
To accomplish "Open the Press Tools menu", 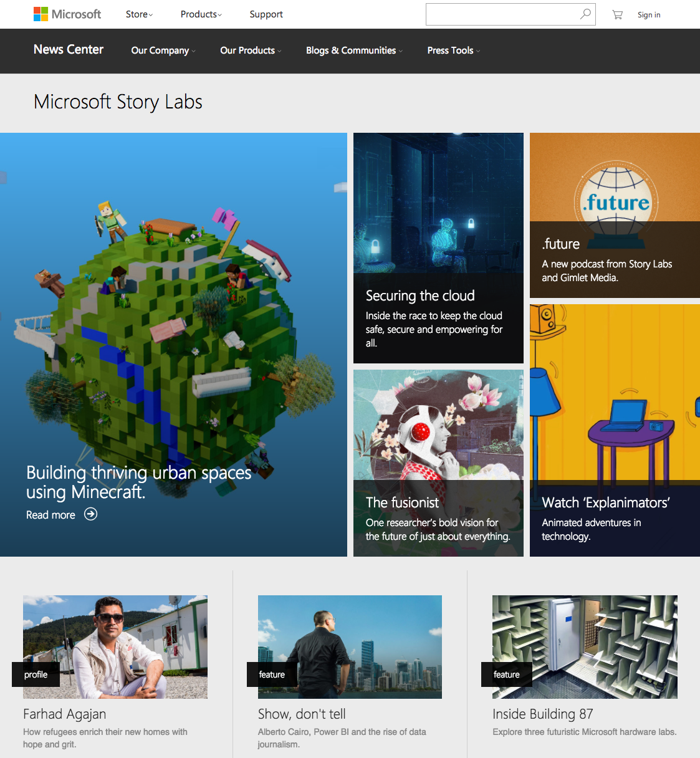I will pos(453,50).
